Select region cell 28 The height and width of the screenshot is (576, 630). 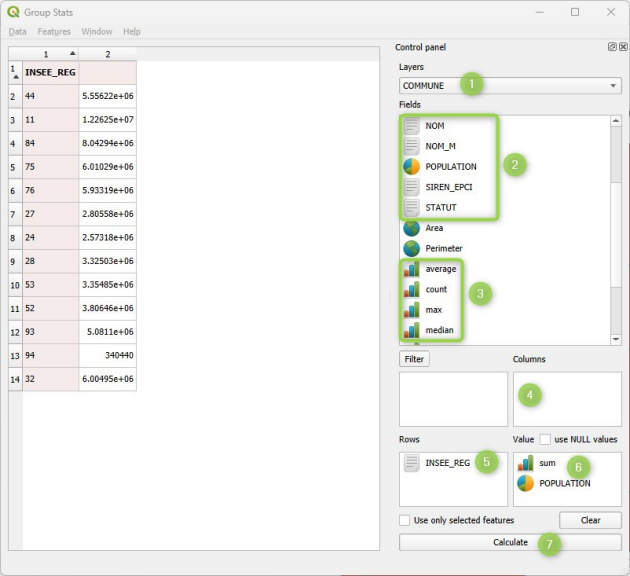point(51,261)
